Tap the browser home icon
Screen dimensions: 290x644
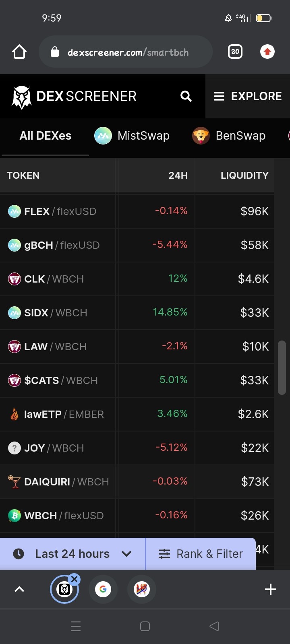(x=19, y=52)
